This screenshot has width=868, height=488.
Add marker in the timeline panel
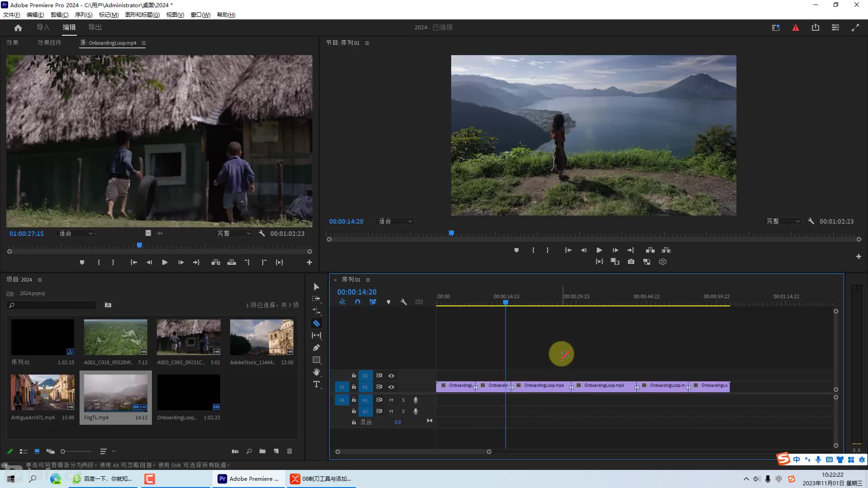click(x=388, y=302)
